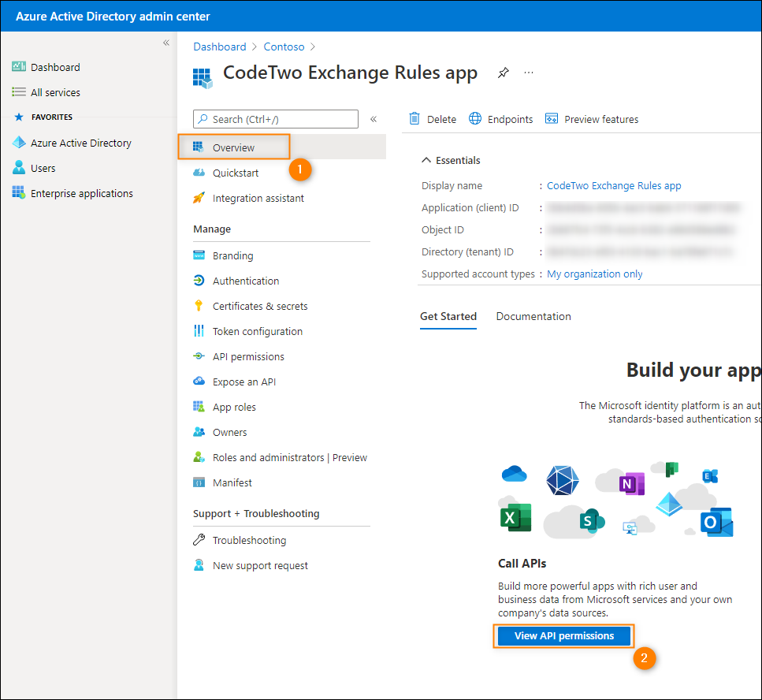The width and height of the screenshot is (762, 700).
Task: Collapse the app resource menu
Action: (x=374, y=119)
